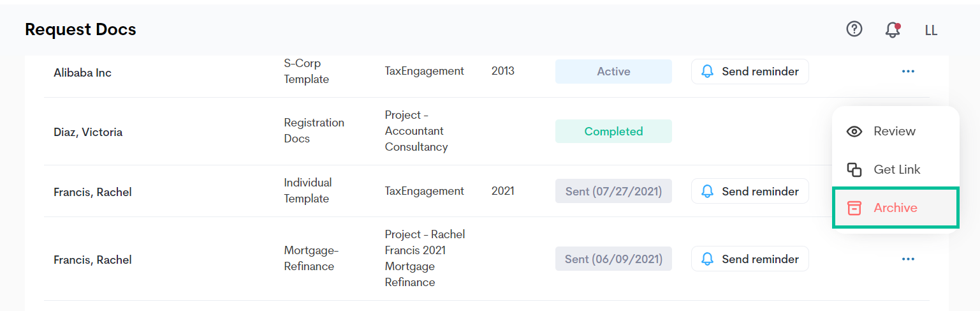
Task: Open the LL user profile menu
Action: [x=931, y=30]
